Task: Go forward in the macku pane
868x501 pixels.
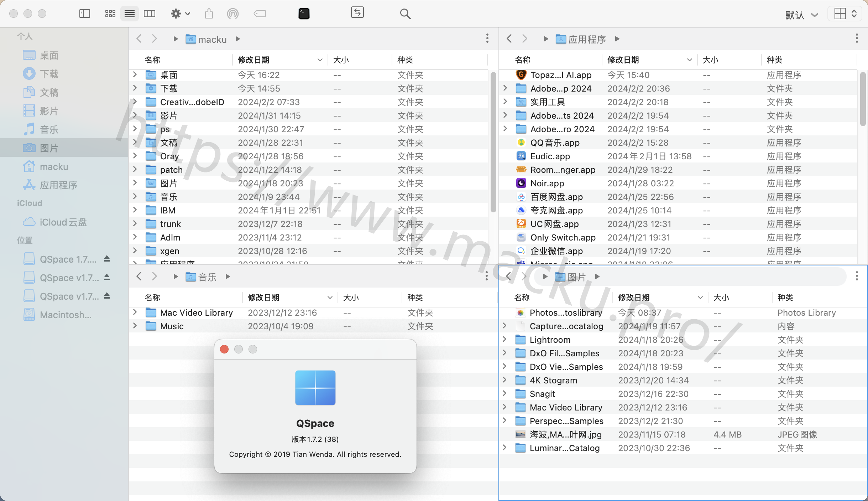Action: pyautogui.click(x=154, y=38)
